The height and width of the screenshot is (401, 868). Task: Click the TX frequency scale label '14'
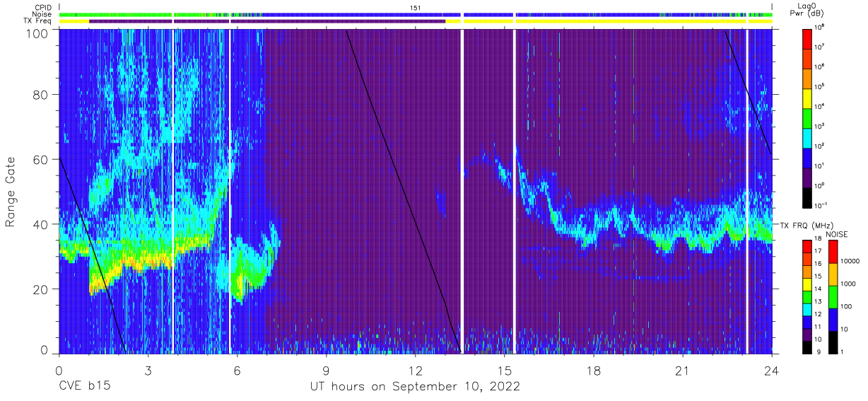[x=819, y=289]
